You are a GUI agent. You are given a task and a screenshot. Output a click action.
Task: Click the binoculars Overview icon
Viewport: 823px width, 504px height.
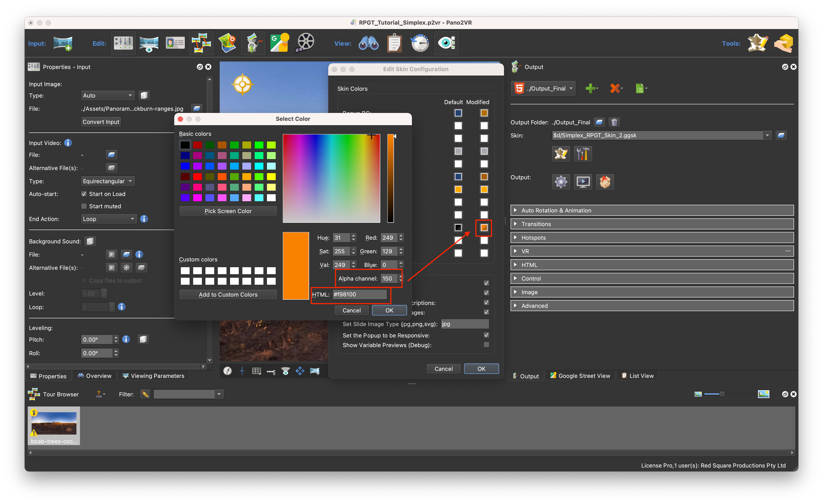(368, 43)
